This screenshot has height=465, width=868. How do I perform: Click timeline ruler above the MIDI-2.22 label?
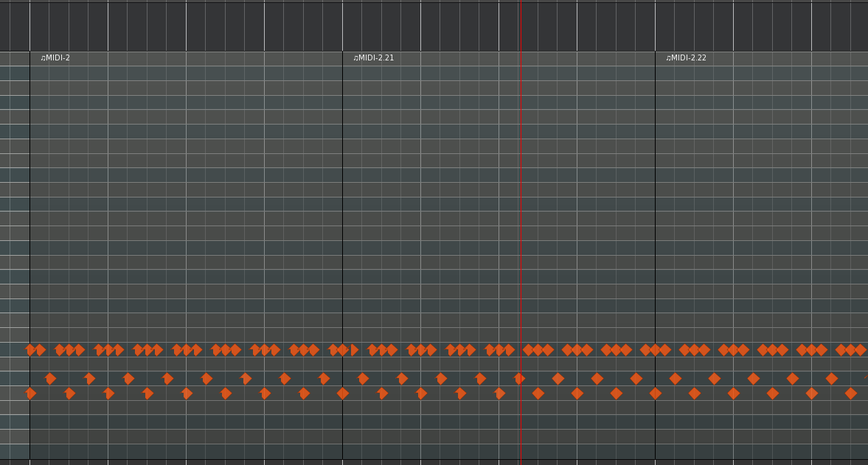click(686, 26)
